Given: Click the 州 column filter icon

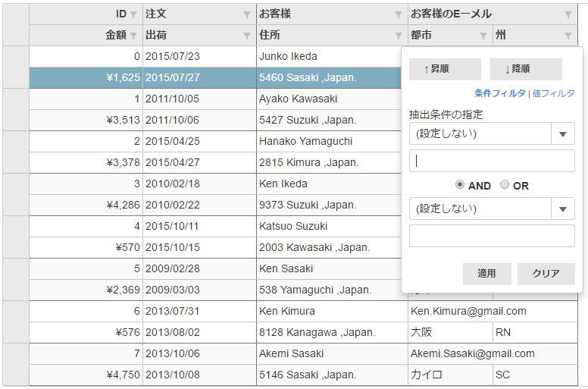Looking at the screenshot, I should (568, 36).
